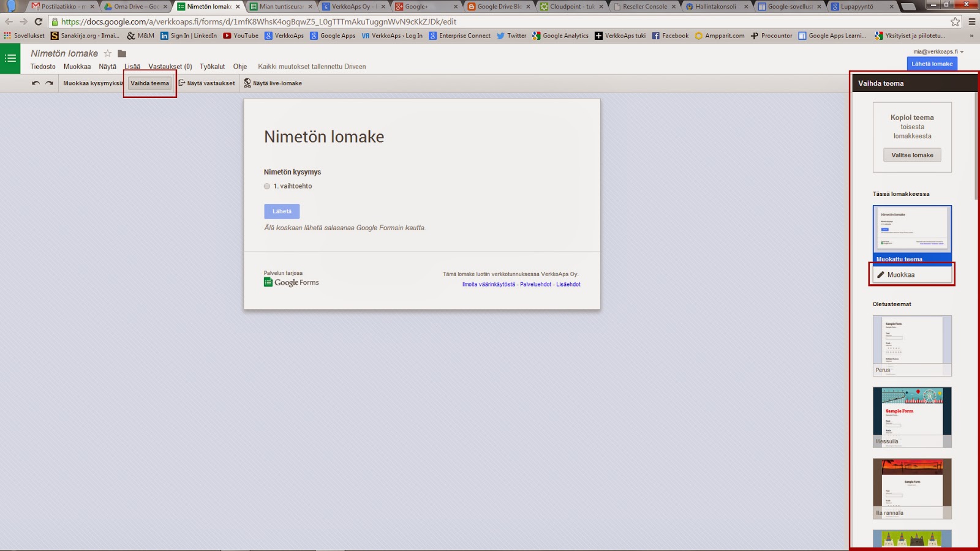Image resolution: width=980 pixels, height=551 pixels.
Task: Click Muokkaa to customize the theme
Action: coord(912,275)
